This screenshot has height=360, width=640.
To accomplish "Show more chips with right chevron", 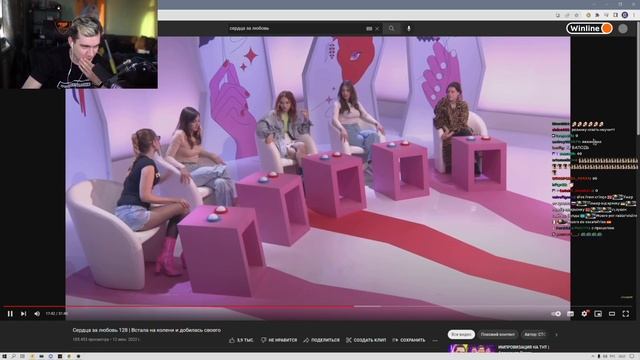I will [556, 334].
